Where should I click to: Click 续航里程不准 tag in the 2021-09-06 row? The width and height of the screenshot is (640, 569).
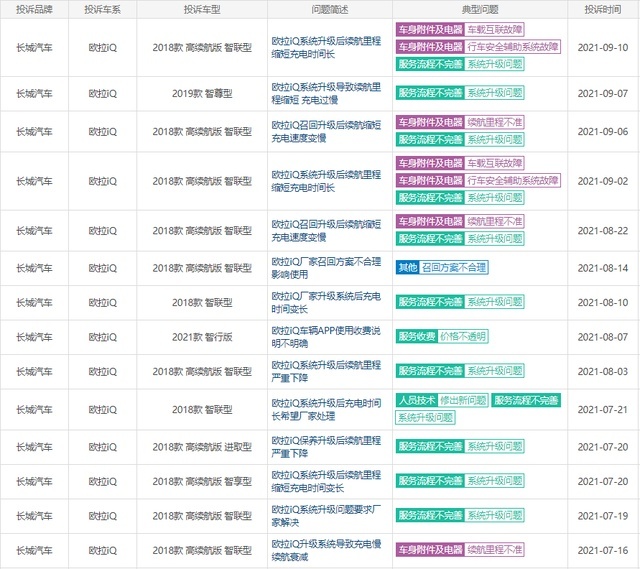pos(494,122)
